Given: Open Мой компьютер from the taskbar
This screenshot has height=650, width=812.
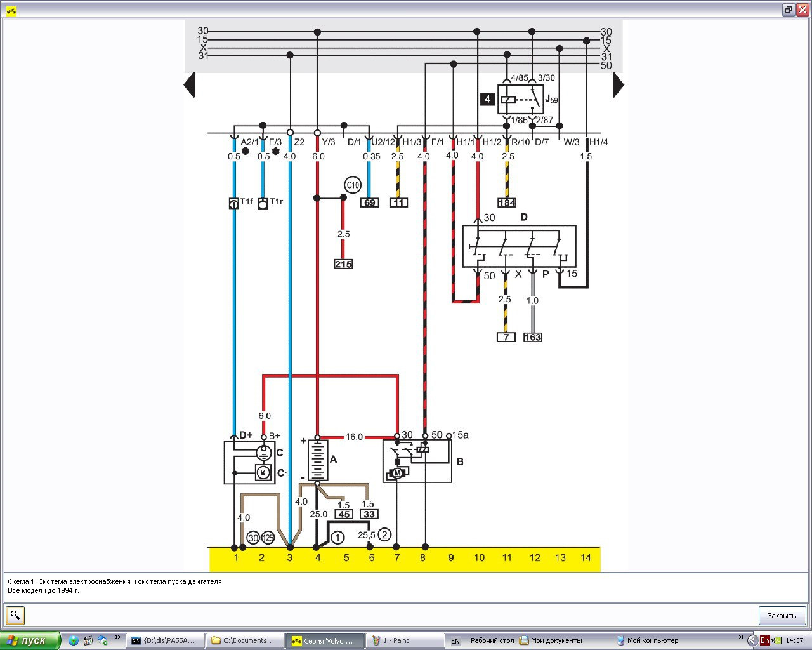Looking at the screenshot, I should point(648,640).
